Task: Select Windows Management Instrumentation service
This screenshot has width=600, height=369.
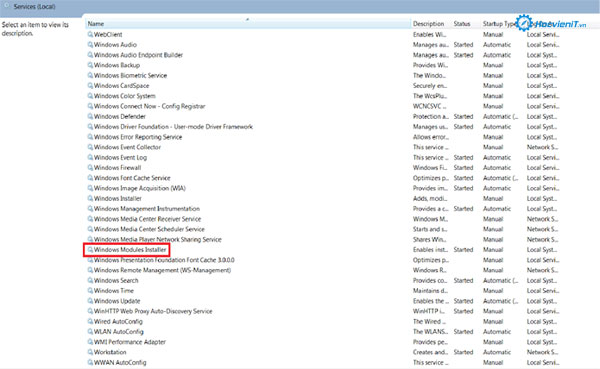Action: pos(147,209)
